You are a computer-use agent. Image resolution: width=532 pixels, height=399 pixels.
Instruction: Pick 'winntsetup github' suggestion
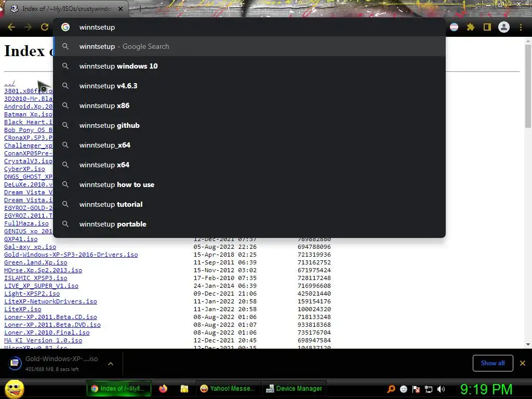coord(249,125)
